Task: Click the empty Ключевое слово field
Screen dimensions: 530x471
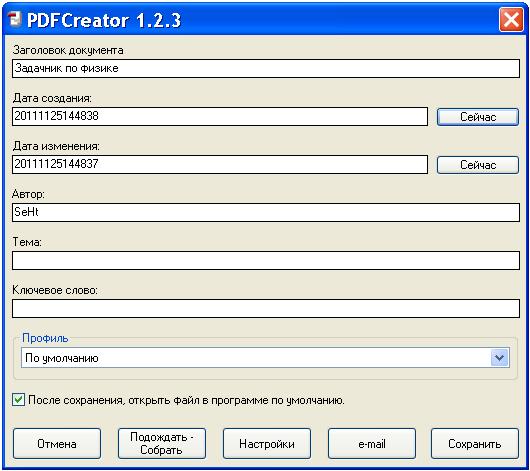Action: point(266,308)
